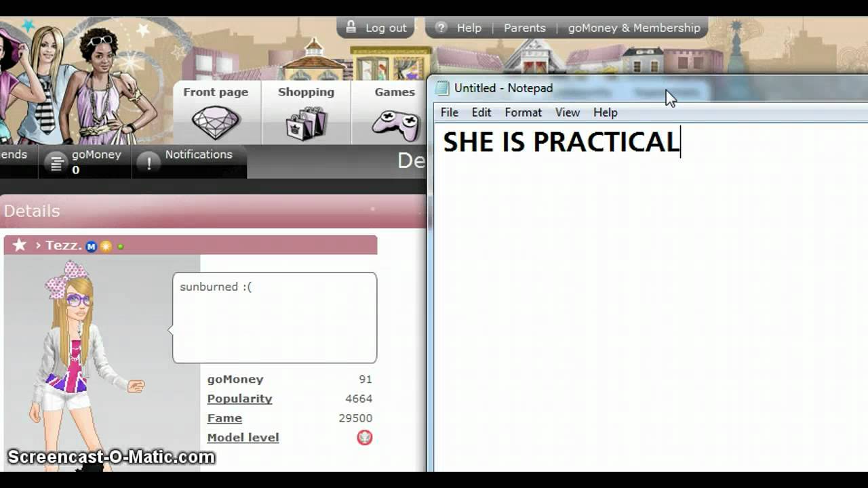
Task: Click the Details section header
Action: (x=213, y=211)
